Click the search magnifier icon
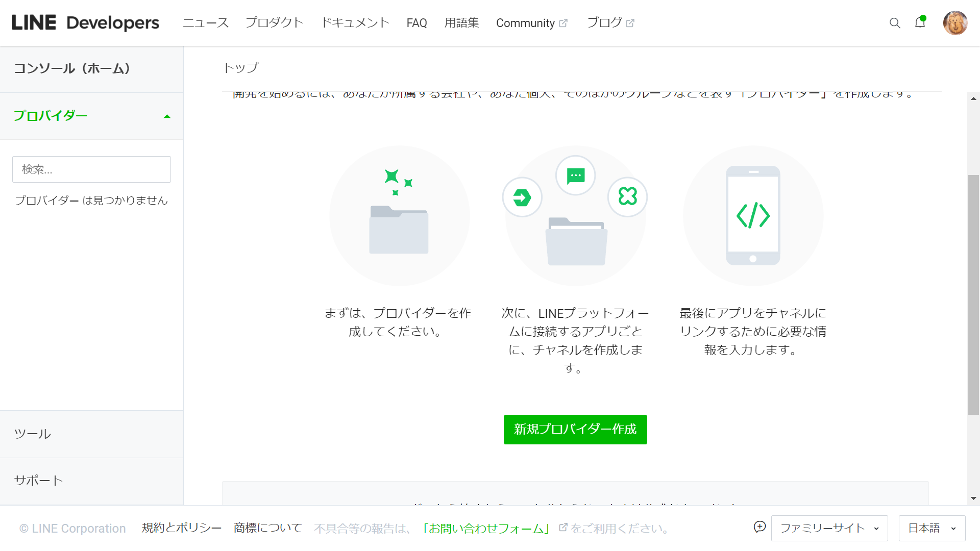This screenshot has height=551, width=980. [x=894, y=23]
